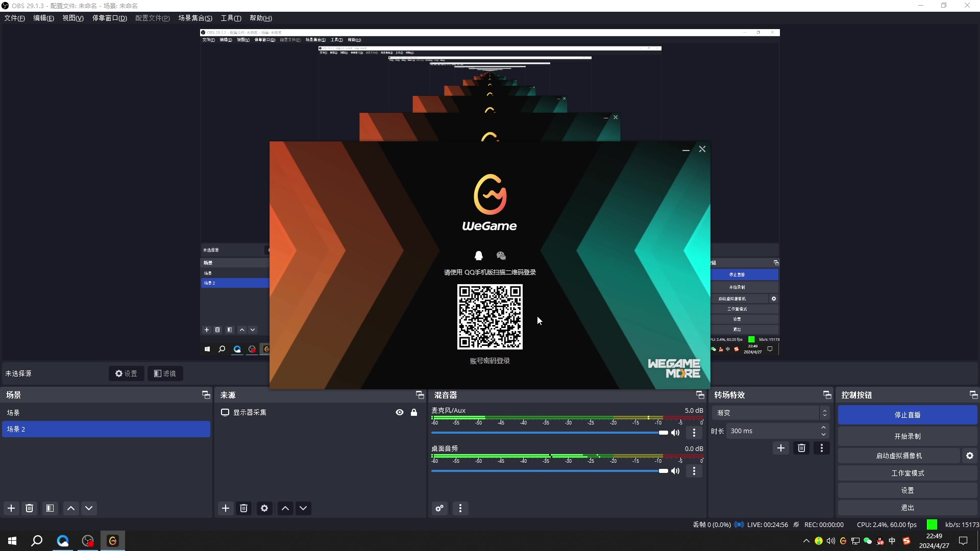Toggle lock for 显示器采集 source

pos(414,412)
